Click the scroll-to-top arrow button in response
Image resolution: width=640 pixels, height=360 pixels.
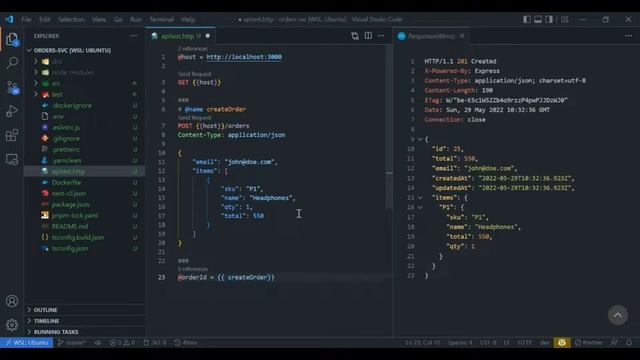(618, 315)
